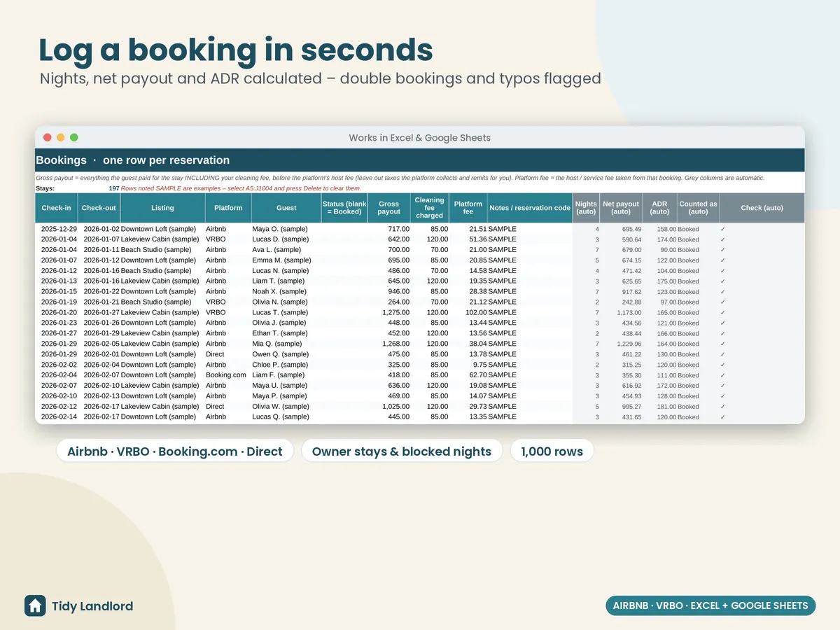Viewport: 840px width, 630px height.
Task: Click guest cell Noah X. (sample)
Action: [279, 292]
